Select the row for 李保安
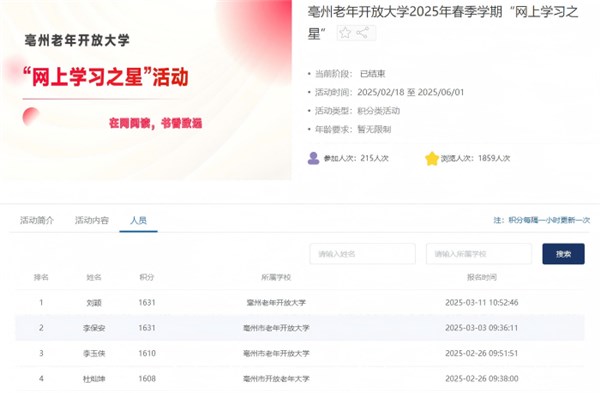 (300, 328)
